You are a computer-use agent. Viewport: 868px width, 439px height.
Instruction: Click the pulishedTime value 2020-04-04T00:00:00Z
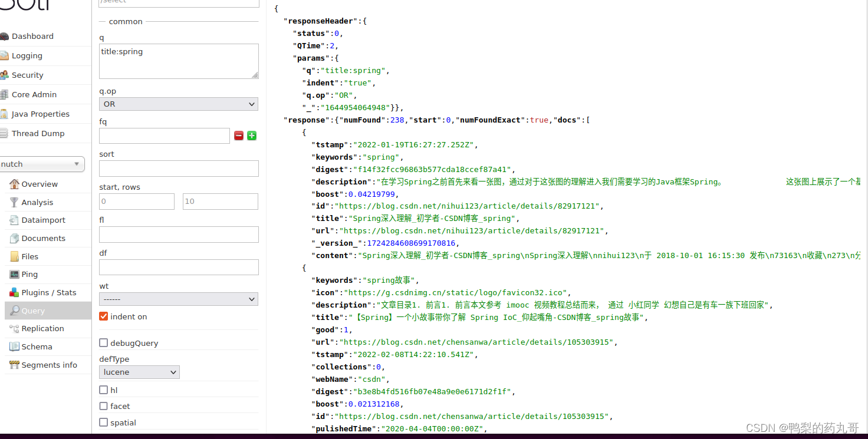tap(433, 428)
